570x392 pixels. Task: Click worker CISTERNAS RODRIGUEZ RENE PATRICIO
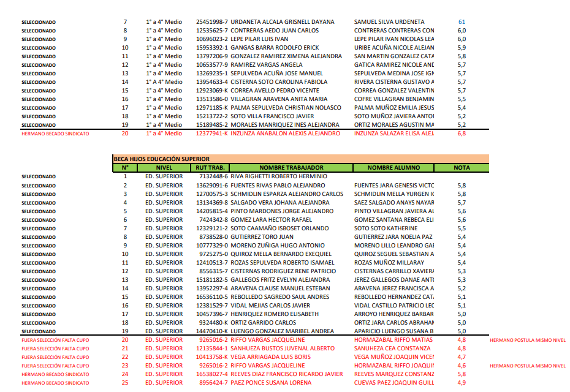[x=283, y=271]
